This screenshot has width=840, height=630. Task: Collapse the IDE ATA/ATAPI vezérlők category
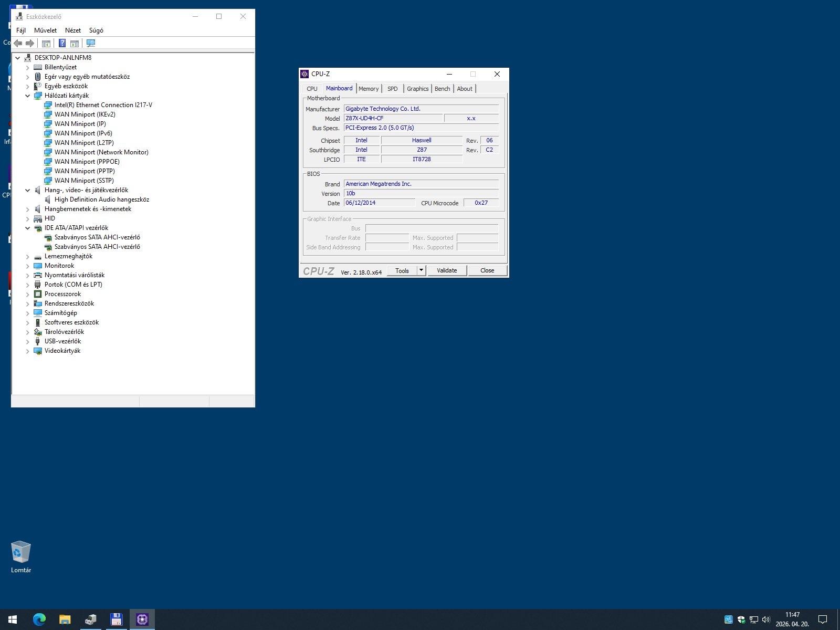point(28,228)
